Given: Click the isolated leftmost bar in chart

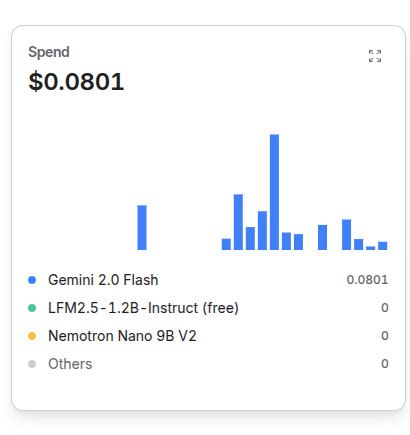Looking at the screenshot, I should click(142, 227).
